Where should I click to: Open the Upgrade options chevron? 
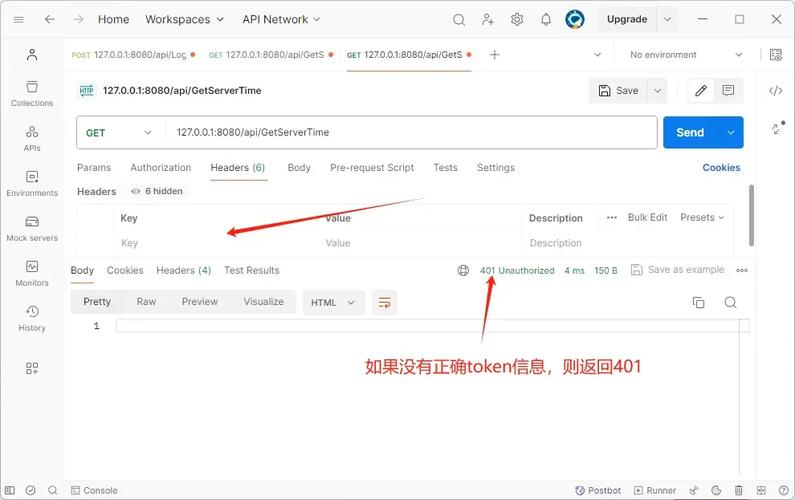pos(667,20)
